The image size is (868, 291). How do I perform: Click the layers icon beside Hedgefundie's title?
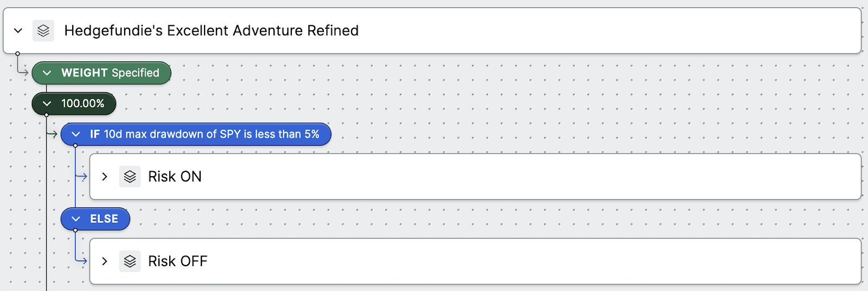(43, 31)
